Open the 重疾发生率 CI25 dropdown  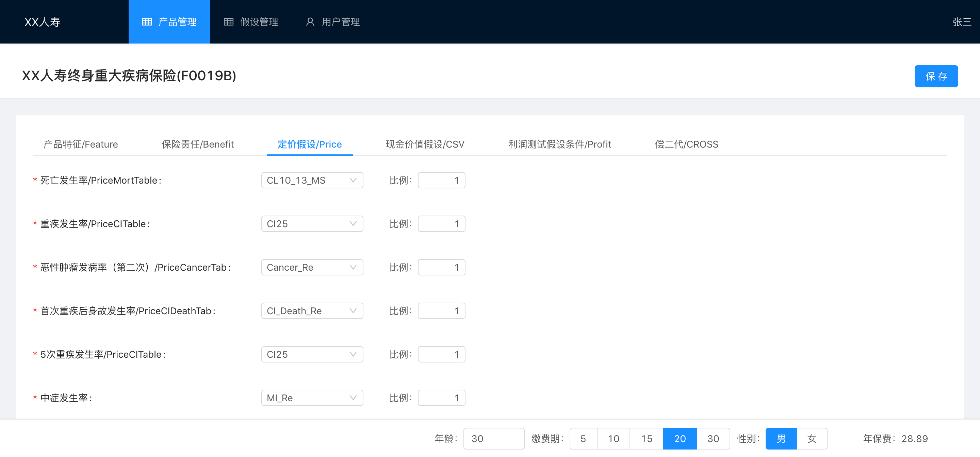pyautogui.click(x=312, y=224)
